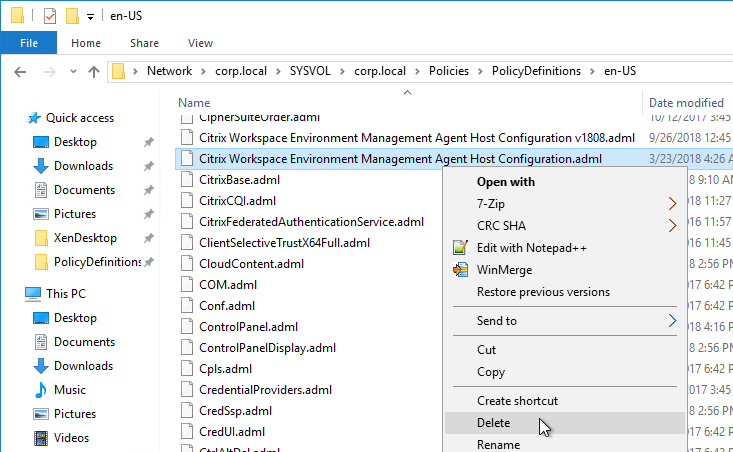Viewport: 733px width, 452px height.
Task: Sort by Date modified column header
Action: (x=686, y=103)
